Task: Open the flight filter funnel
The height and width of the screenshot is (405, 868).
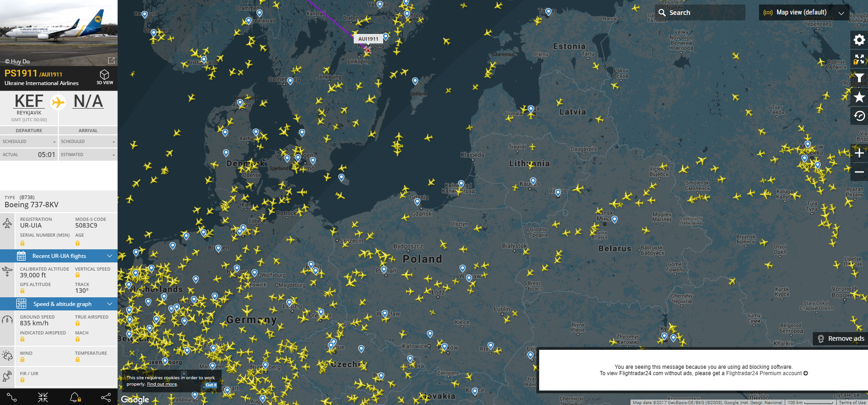Action: pos(859,78)
